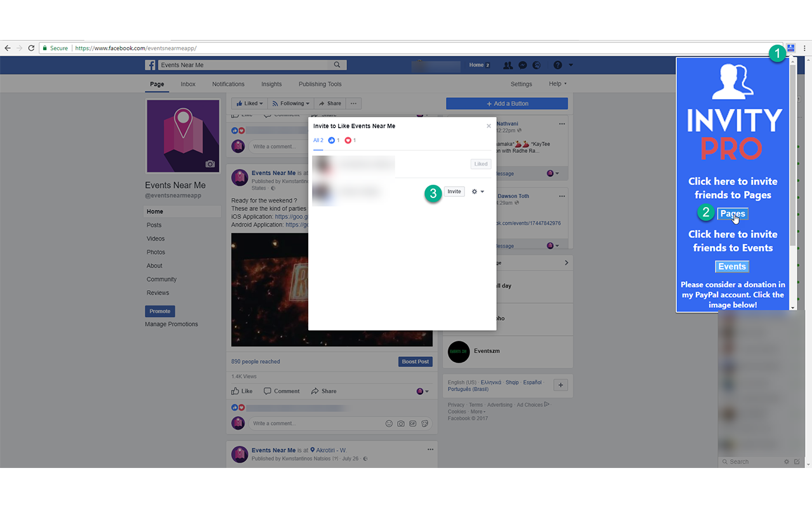812x508 pixels.
Task: Open 890 people reached link
Action: click(256, 361)
